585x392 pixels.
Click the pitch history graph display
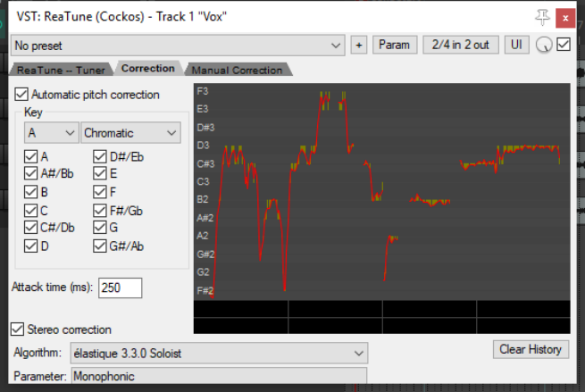click(382, 192)
